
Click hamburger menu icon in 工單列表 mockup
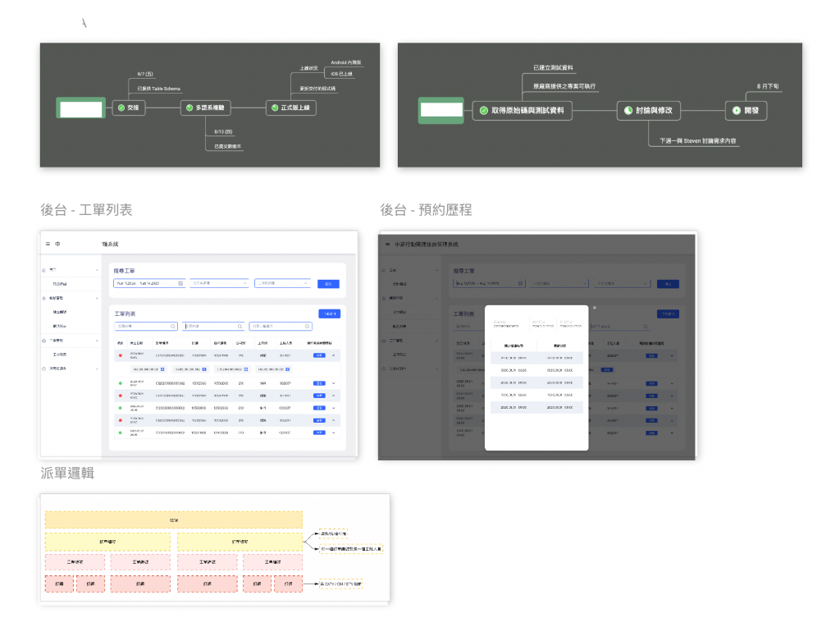click(x=48, y=244)
